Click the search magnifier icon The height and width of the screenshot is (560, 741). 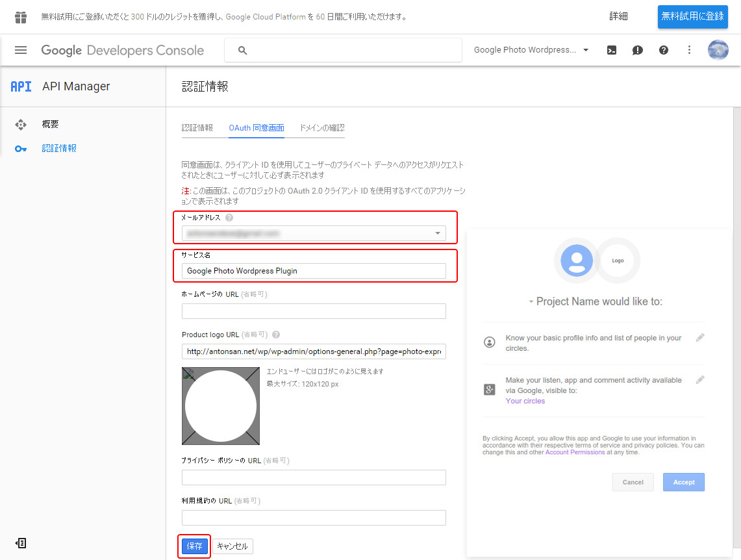pos(242,50)
